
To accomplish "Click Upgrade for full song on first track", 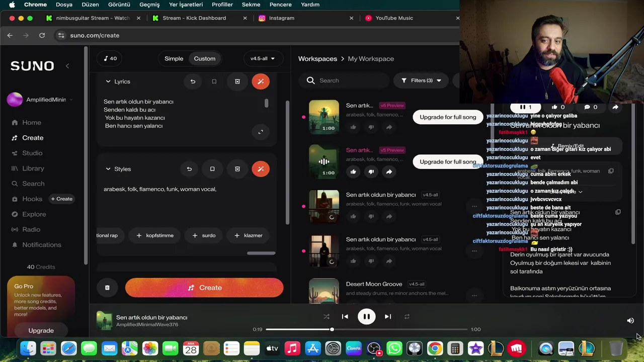I will click(448, 117).
